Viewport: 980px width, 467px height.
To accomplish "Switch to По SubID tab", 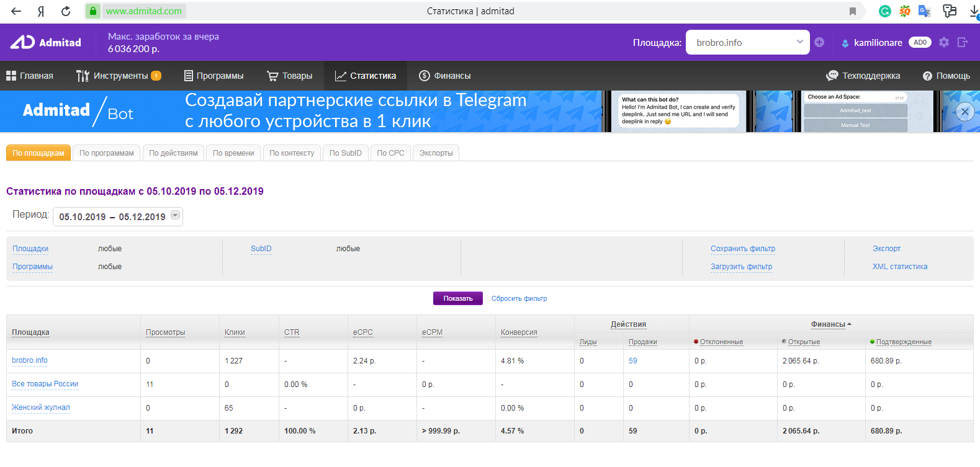I will click(x=346, y=153).
